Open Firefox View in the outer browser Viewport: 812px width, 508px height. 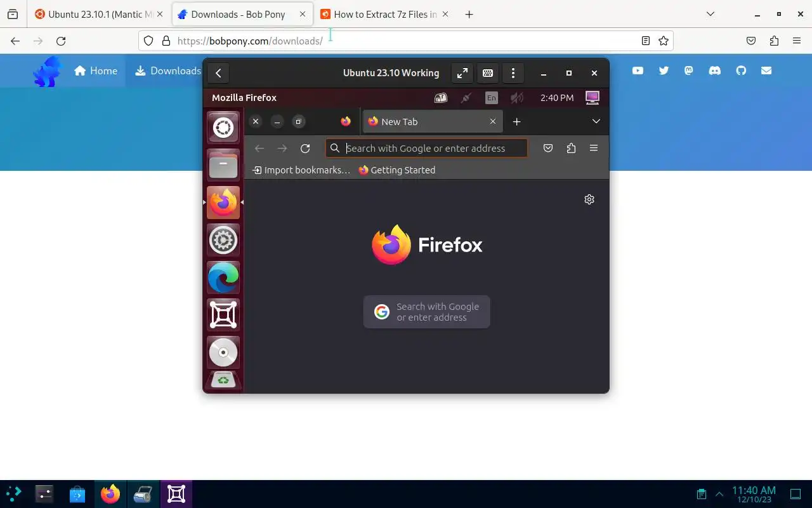pyautogui.click(x=13, y=14)
